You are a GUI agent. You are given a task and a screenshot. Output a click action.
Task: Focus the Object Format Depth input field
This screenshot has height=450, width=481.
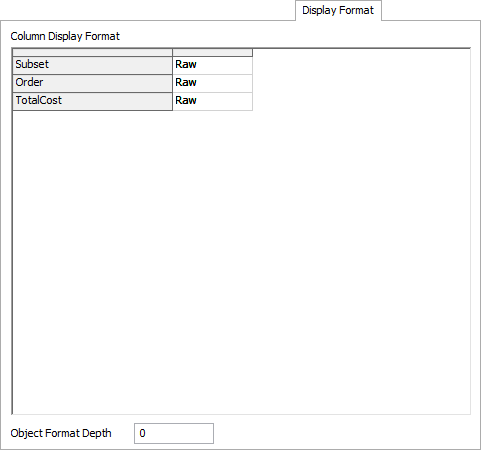pos(174,433)
